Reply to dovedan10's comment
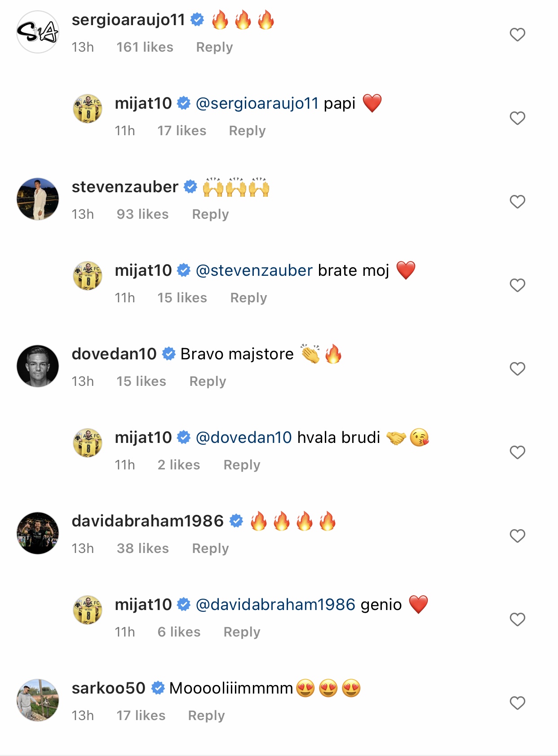 click(208, 381)
